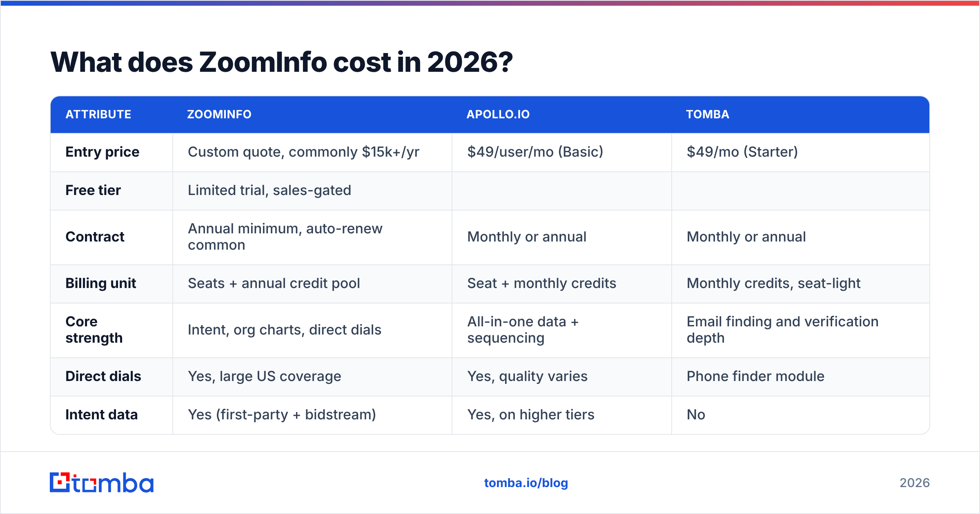Click the 'Core strength' row label
The image size is (980, 514).
pyautogui.click(x=94, y=330)
